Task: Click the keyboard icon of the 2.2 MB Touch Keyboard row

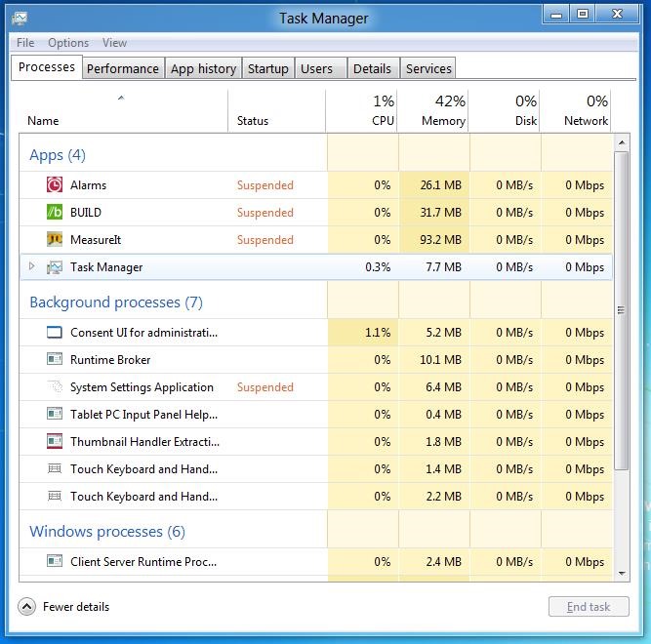Action: coord(55,496)
